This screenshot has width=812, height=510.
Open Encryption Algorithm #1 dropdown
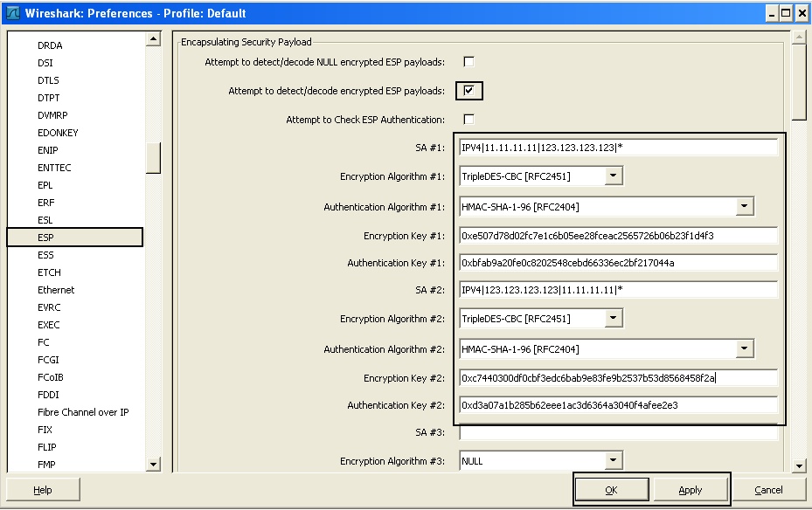[x=613, y=176]
